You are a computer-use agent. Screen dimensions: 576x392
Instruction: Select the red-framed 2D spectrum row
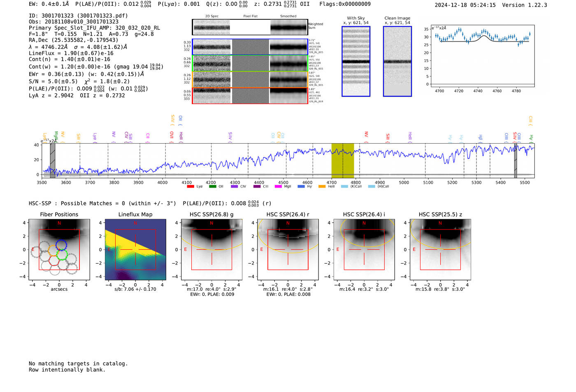coord(250,95)
